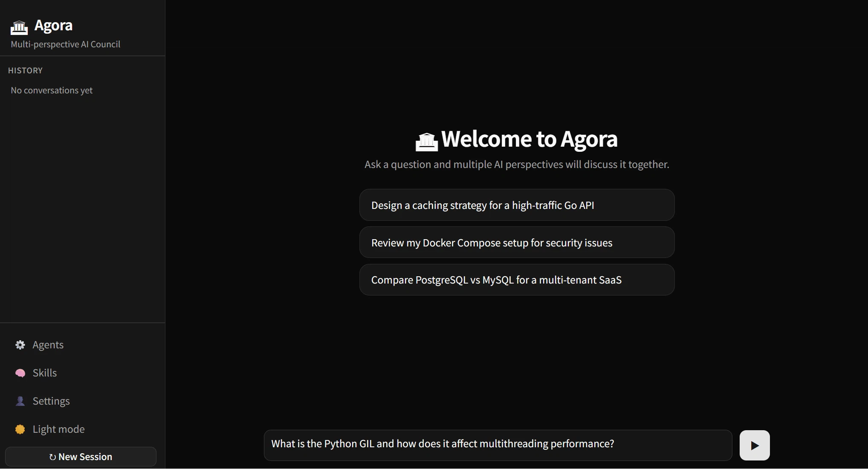Select the PostgreSQL vs MySQL suggestion
The width and height of the screenshot is (868, 469).
click(x=516, y=280)
